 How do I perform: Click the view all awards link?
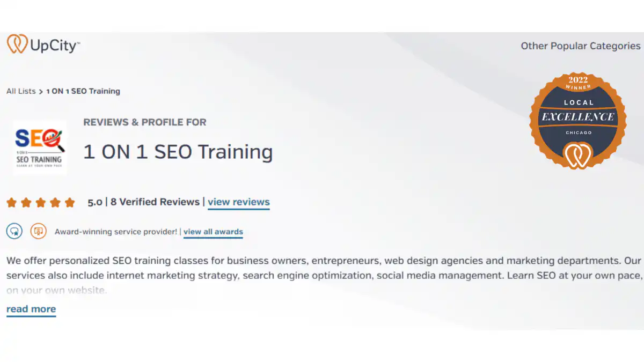(213, 232)
